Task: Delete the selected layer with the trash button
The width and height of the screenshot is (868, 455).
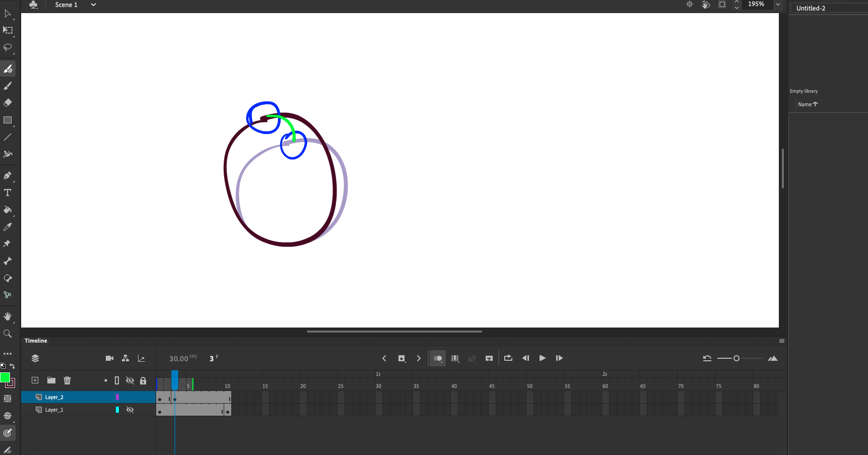Action: tap(67, 380)
